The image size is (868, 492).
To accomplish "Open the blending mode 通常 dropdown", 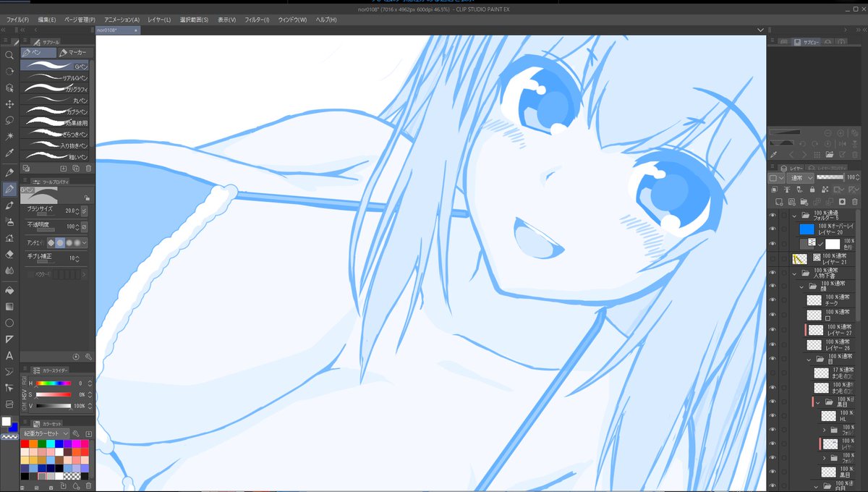I will pos(801,177).
